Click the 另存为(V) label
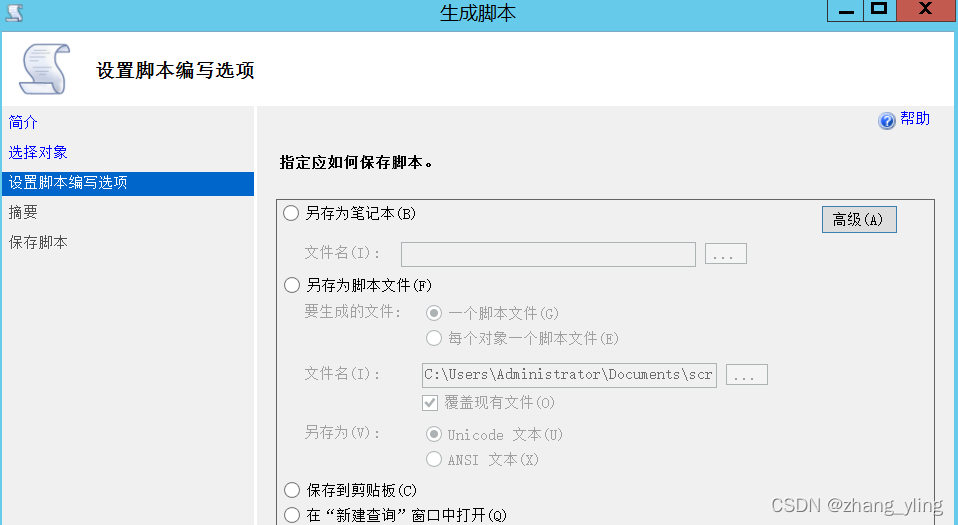Image resolution: width=958 pixels, height=525 pixels. click(x=342, y=433)
